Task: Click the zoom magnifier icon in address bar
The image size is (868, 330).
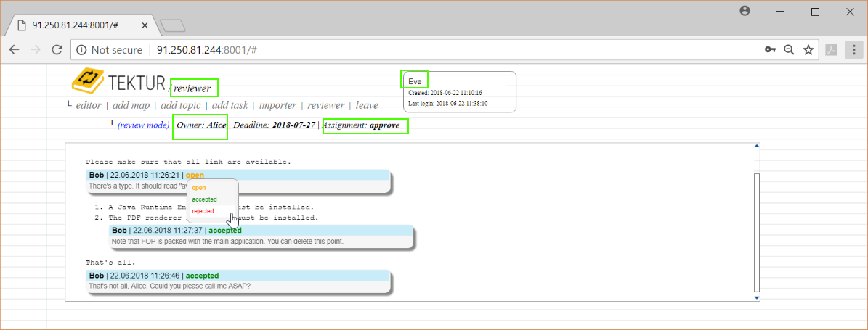Action: coord(789,50)
